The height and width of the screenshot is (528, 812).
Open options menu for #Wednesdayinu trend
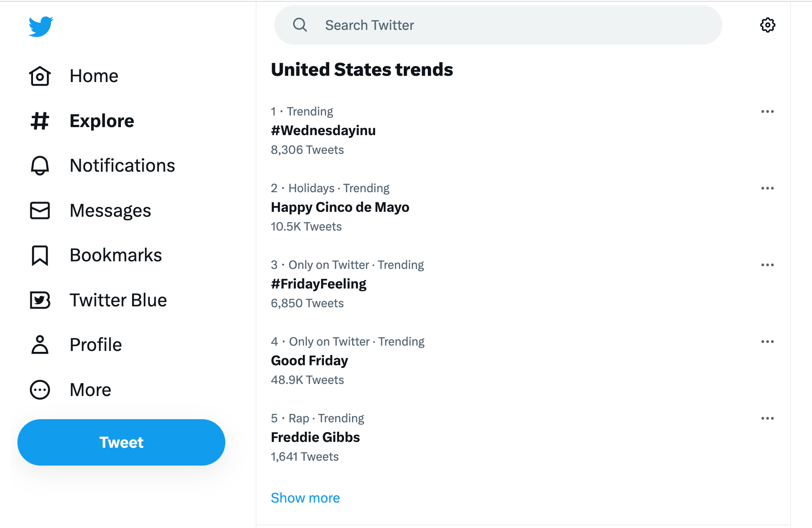click(767, 111)
